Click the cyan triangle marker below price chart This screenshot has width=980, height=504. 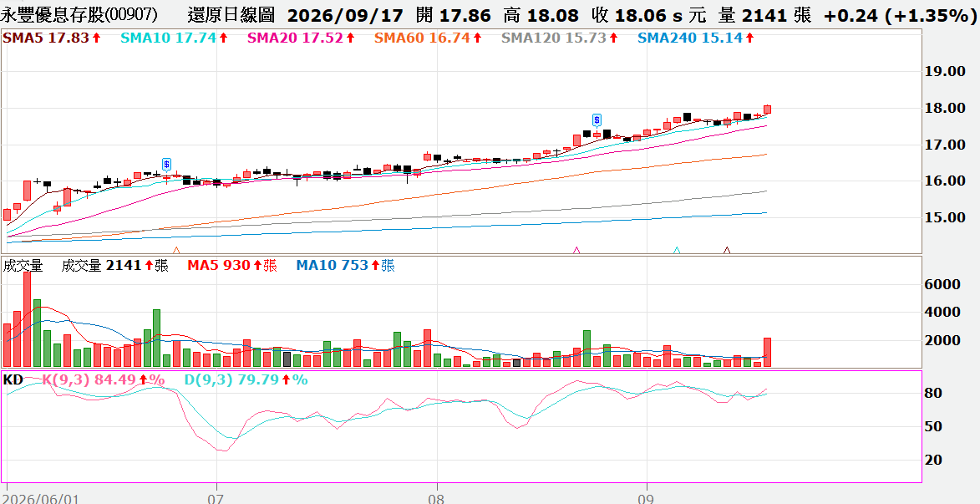(677, 250)
